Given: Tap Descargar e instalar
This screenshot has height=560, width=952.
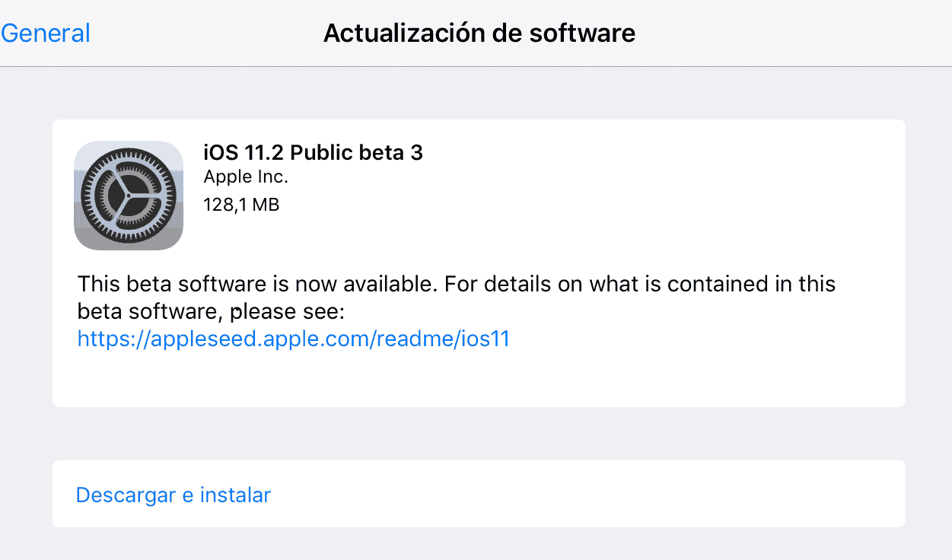Looking at the screenshot, I should coord(172,495).
